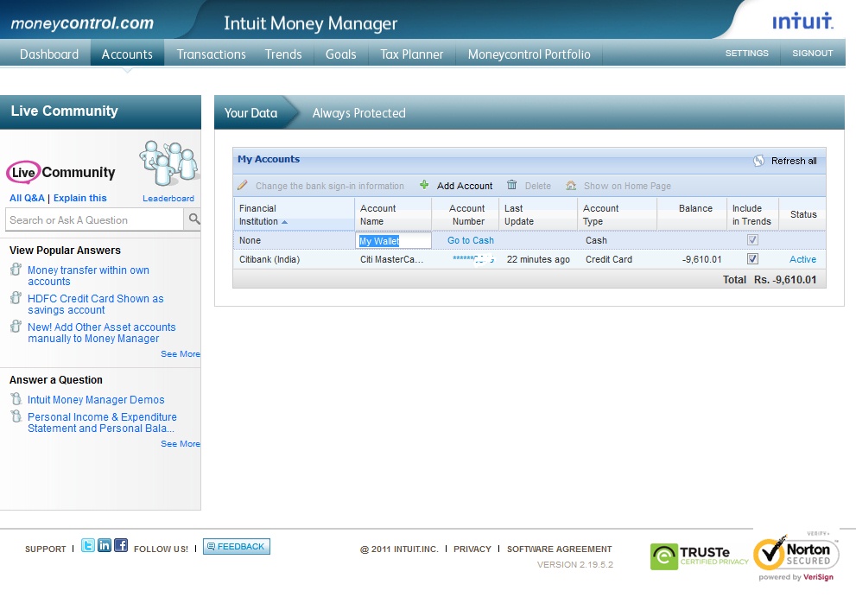Open SOFTWARE AGREEMENT link
This screenshot has height=616, width=856.
pyautogui.click(x=559, y=549)
